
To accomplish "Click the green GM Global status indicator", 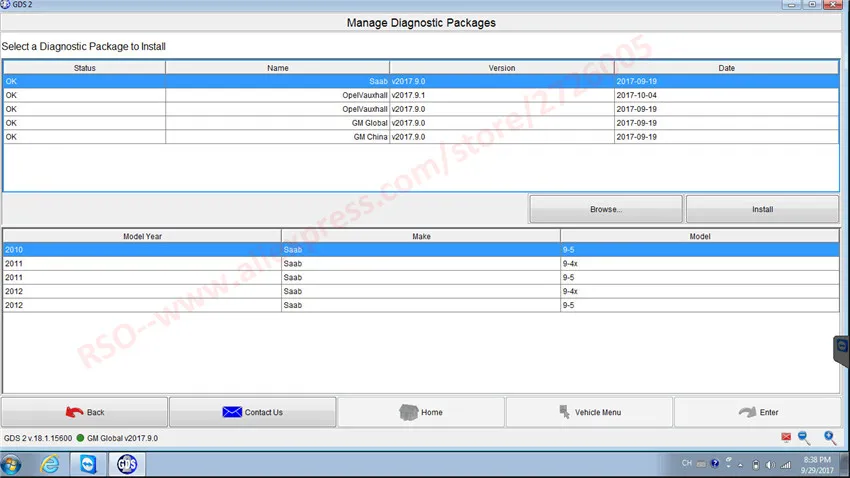I will [80, 438].
